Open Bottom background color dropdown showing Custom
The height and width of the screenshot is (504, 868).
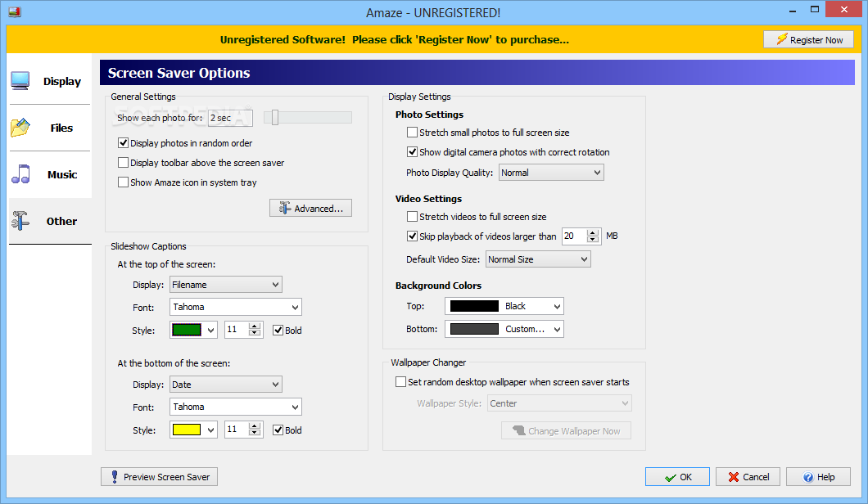(504, 329)
